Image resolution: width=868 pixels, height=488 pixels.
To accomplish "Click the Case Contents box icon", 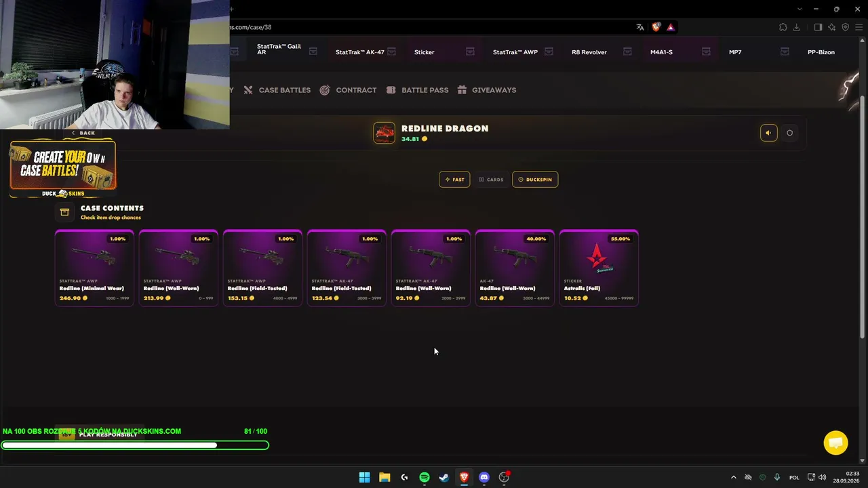I will tap(64, 212).
